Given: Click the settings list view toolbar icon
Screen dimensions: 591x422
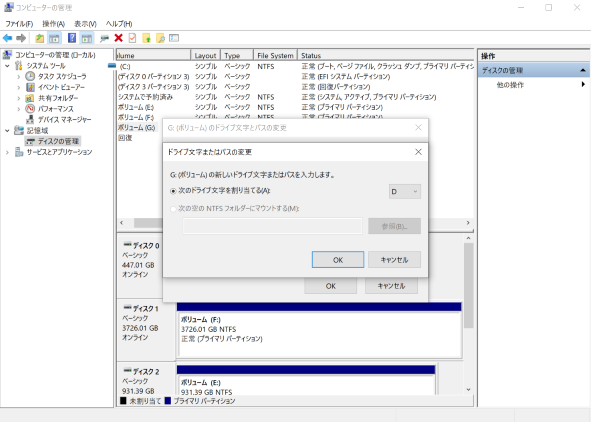Looking at the screenshot, I should [174, 38].
